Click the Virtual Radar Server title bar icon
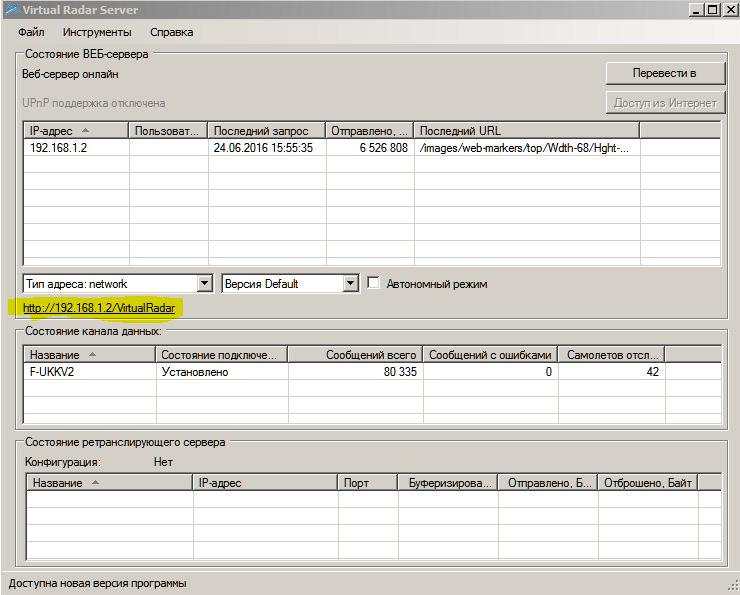 pos(11,10)
